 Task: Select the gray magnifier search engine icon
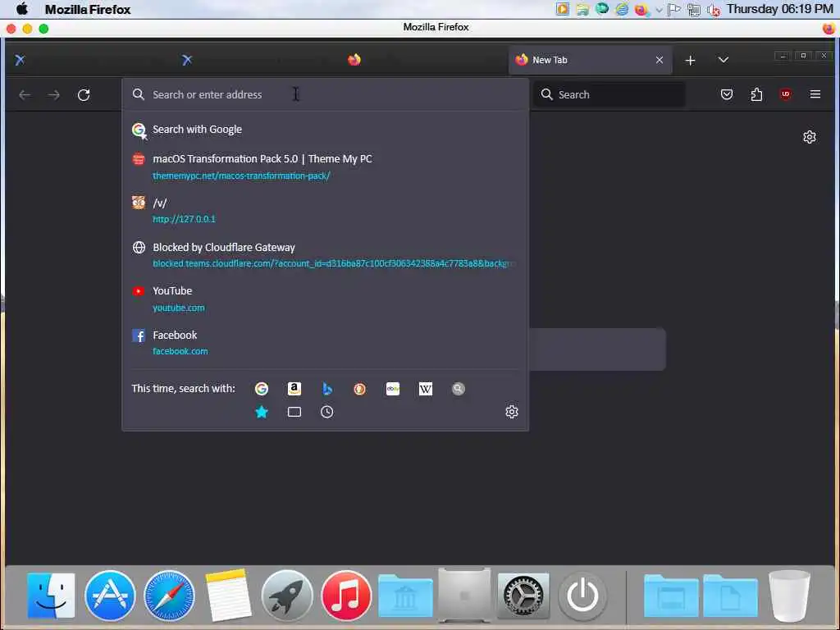point(458,388)
